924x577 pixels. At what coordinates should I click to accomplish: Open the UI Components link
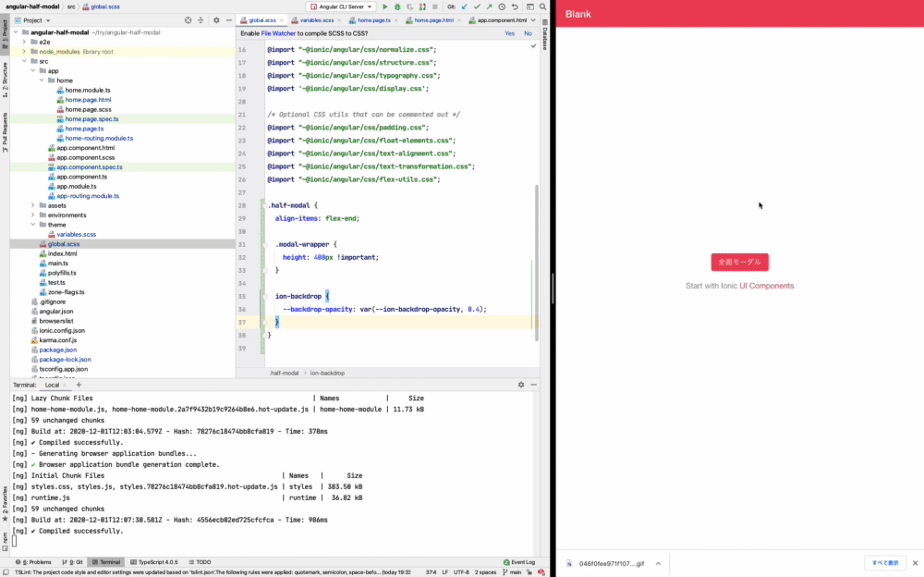[767, 286]
